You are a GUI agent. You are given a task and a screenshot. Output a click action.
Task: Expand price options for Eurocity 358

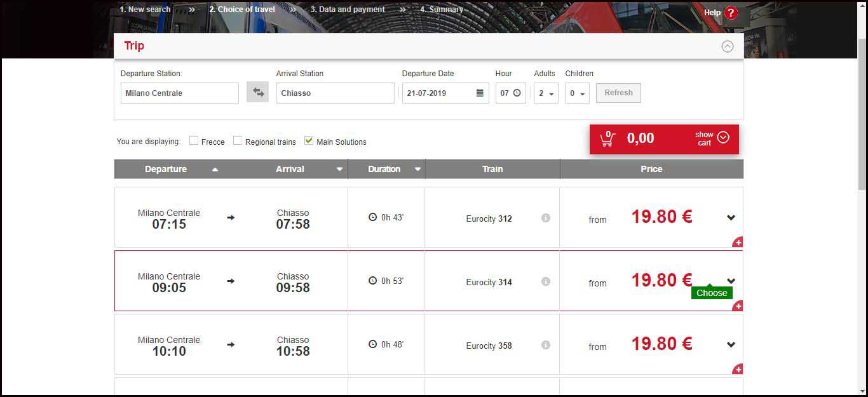[731, 345]
